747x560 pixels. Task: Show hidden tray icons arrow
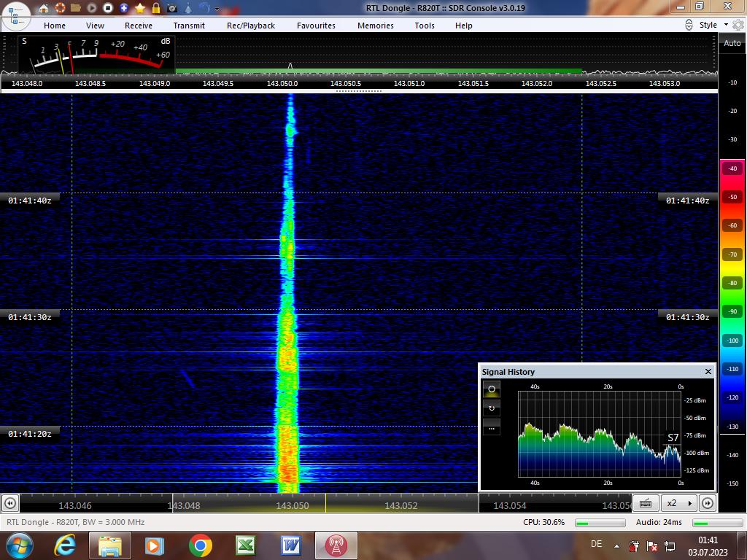tap(616, 546)
